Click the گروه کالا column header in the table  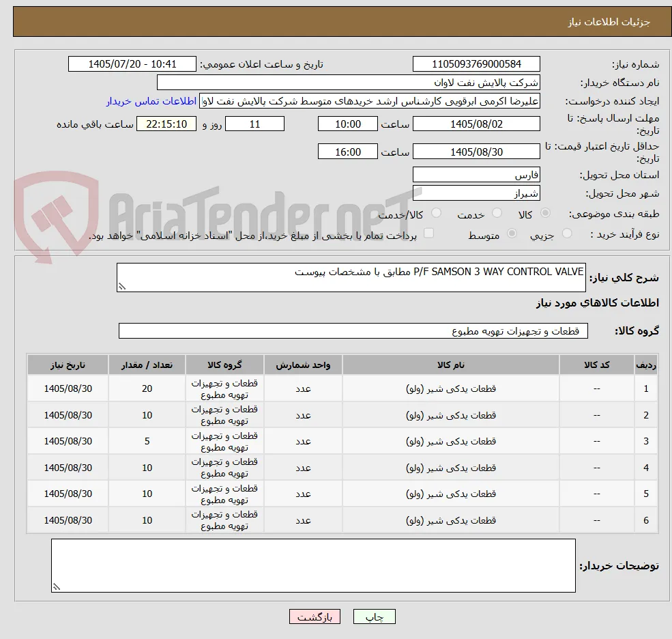(x=224, y=365)
